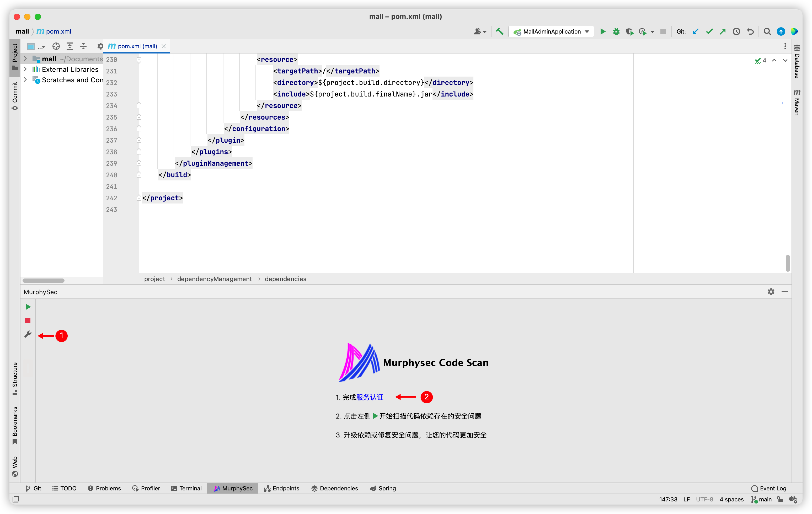
Task: Open MurphySec settings wrench icon
Action: tap(28, 334)
